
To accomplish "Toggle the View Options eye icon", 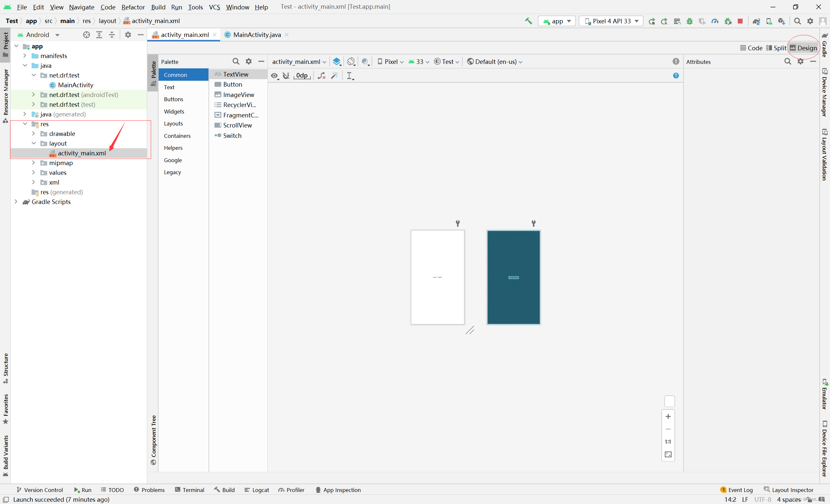I will tap(275, 76).
